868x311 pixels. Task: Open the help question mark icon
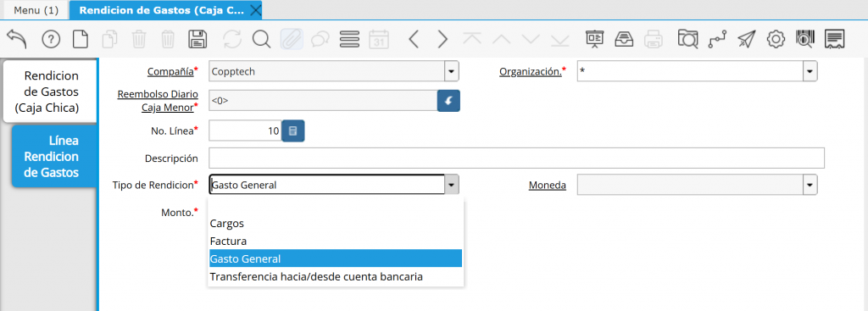coord(51,39)
